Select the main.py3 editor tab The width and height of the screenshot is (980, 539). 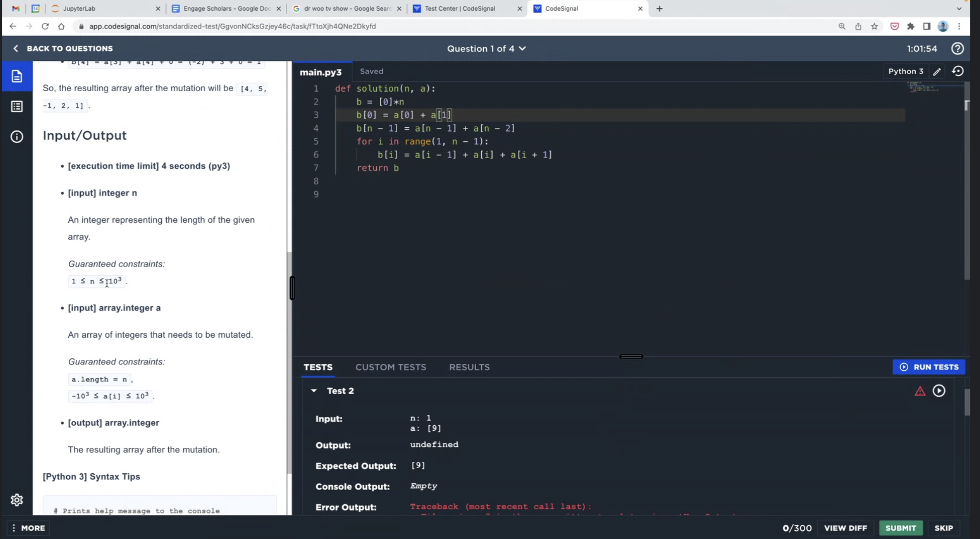click(x=321, y=72)
